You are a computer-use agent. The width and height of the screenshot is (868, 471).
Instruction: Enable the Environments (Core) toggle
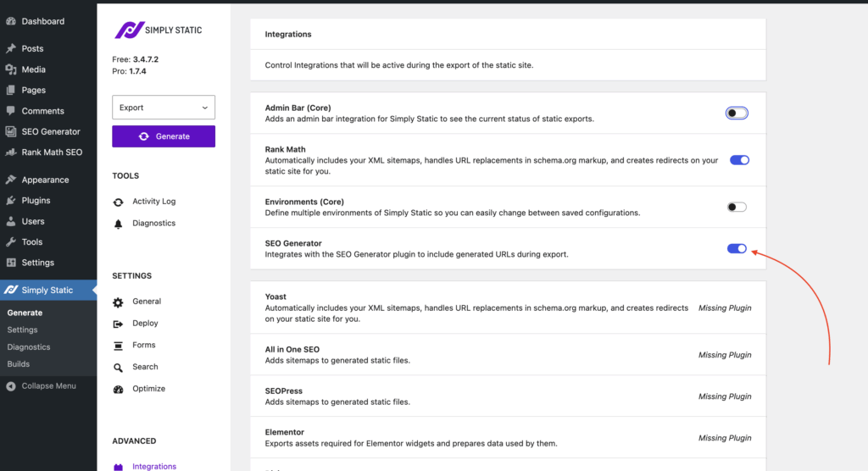point(737,208)
